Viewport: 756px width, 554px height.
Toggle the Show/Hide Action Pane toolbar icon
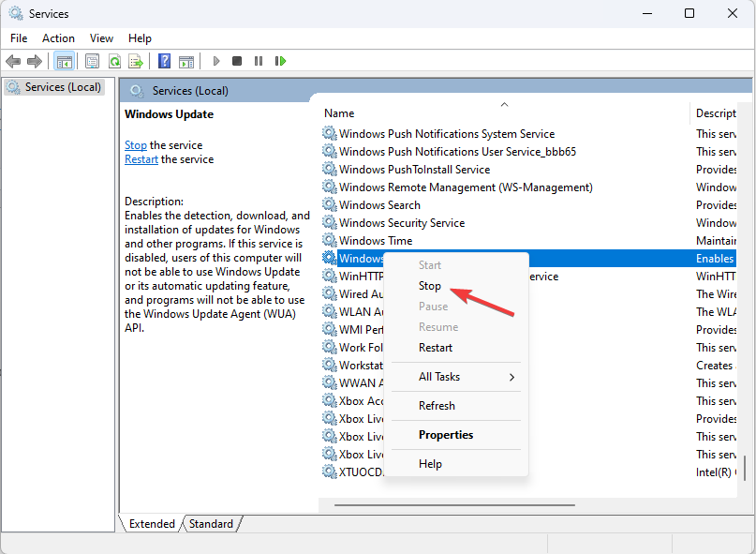click(186, 61)
